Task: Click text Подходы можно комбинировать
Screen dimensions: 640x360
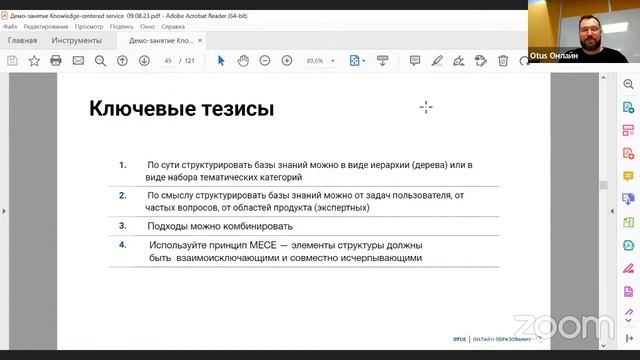Action: 220,226
